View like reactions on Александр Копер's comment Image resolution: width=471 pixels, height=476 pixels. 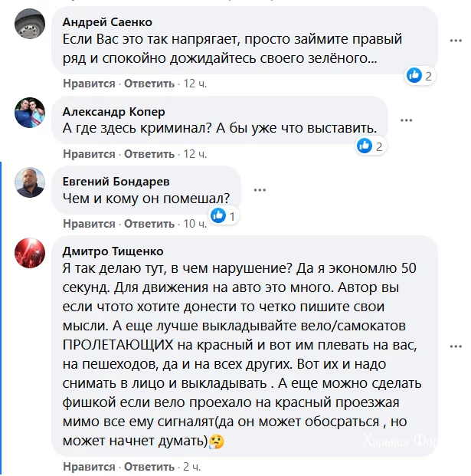[370, 146]
